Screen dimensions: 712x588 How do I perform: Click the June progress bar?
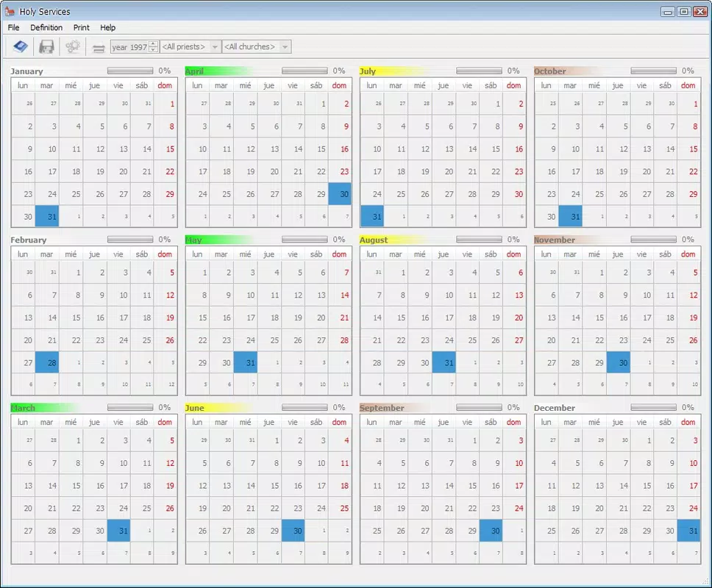point(305,407)
